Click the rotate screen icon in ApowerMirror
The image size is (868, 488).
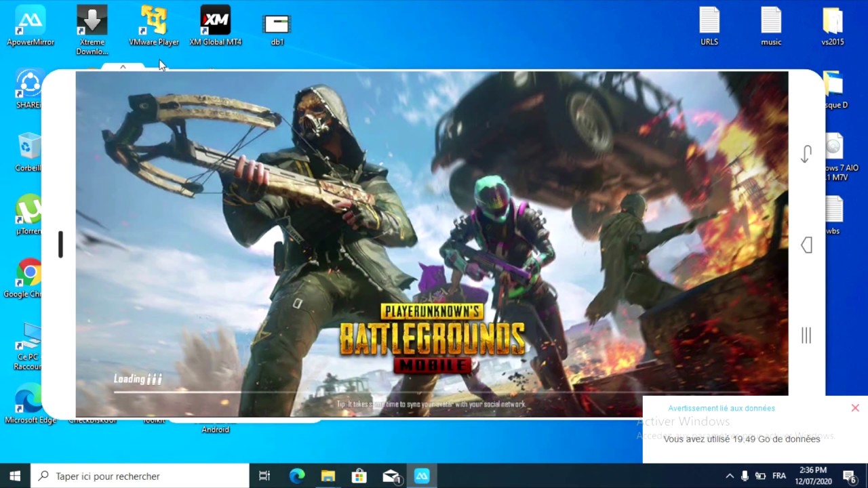point(806,154)
